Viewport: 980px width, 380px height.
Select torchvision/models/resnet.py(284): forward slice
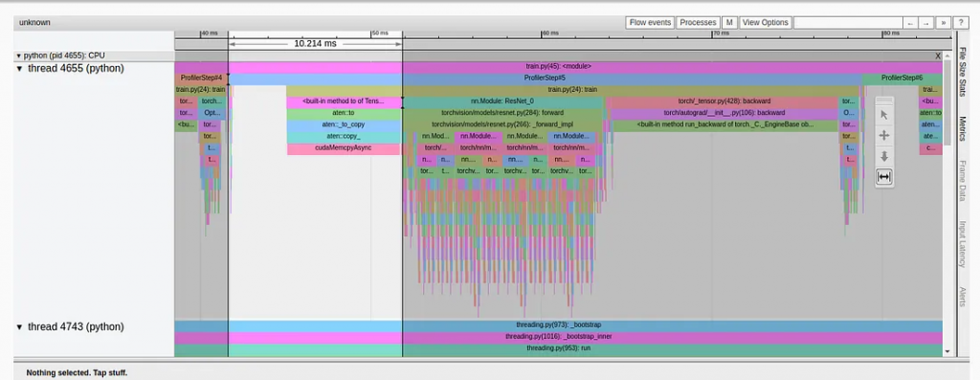click(501, 113)
